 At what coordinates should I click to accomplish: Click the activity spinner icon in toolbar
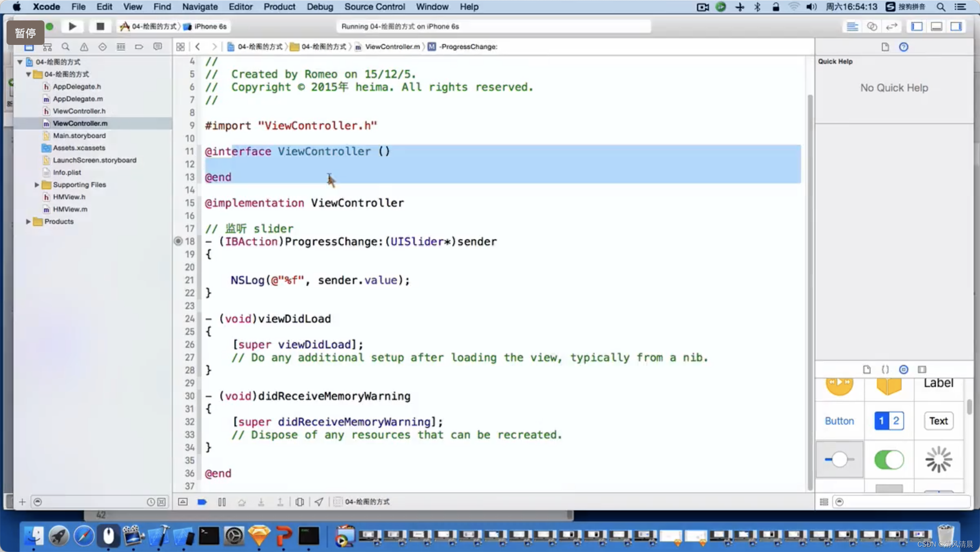click(x=938, y=459)
